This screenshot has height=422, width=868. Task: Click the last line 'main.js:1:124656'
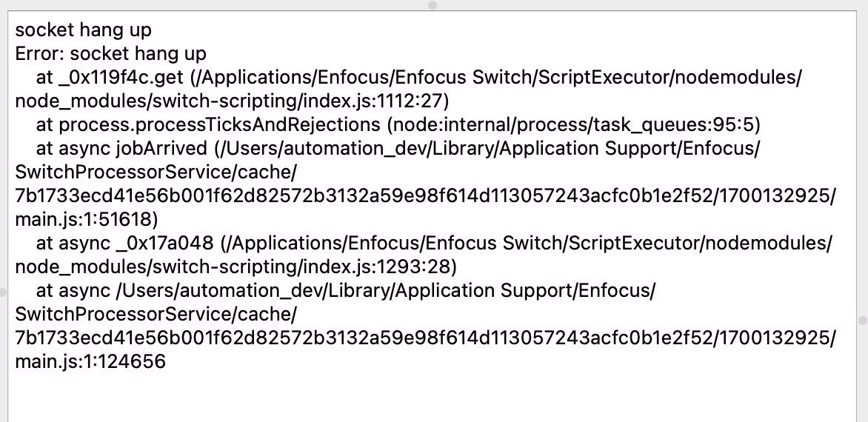click(x=90, y=362)
